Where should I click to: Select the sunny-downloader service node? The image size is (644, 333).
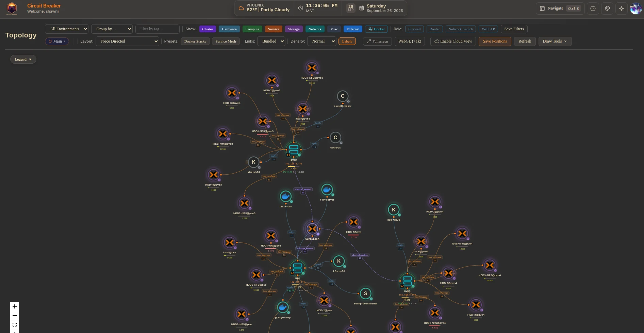(365, 293)
